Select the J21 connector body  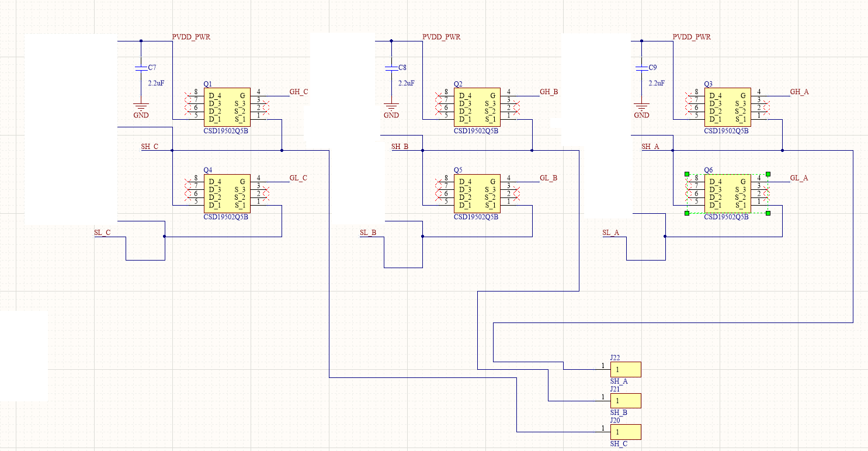point(626,400)
